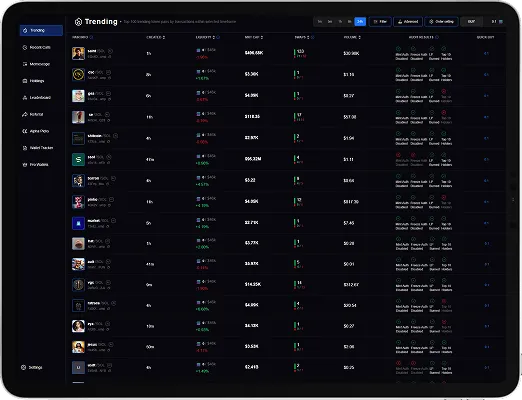Viewport: 522px width, 400px height.
Task: Click volume $30.98K cell
Action: [x=351, y=53]
